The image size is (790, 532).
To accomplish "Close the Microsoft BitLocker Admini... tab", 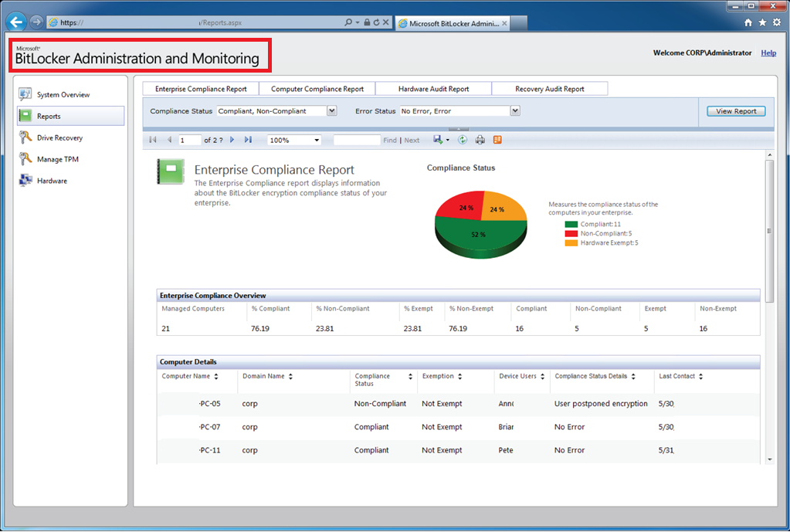I will [504, 23].
